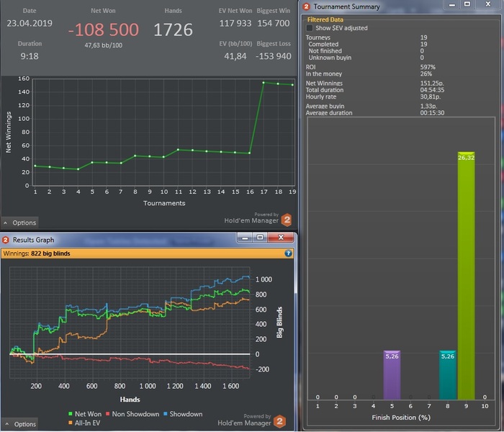The height and width of the screenshot is (432, 504).
Task: Click the Finish Position (%) axis label
Action: (401, 417)
